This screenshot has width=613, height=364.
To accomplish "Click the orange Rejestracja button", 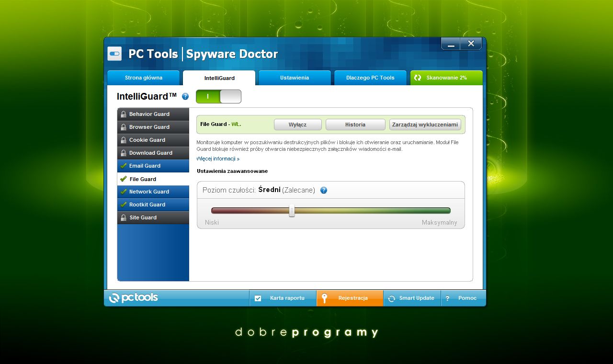I will click(350, 298).
